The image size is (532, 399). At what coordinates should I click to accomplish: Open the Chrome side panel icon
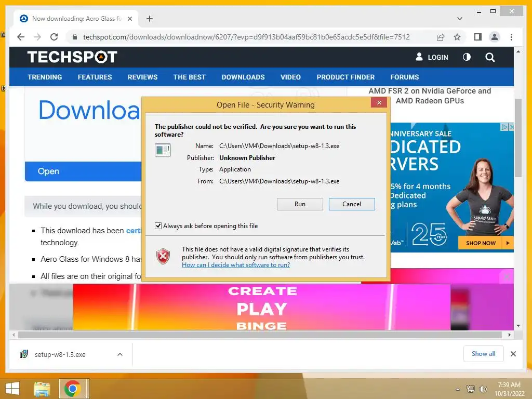[x=478, y=37]
